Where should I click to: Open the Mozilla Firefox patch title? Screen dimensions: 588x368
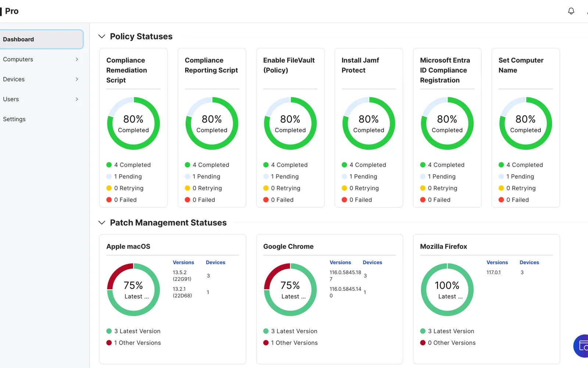[444, 247]
